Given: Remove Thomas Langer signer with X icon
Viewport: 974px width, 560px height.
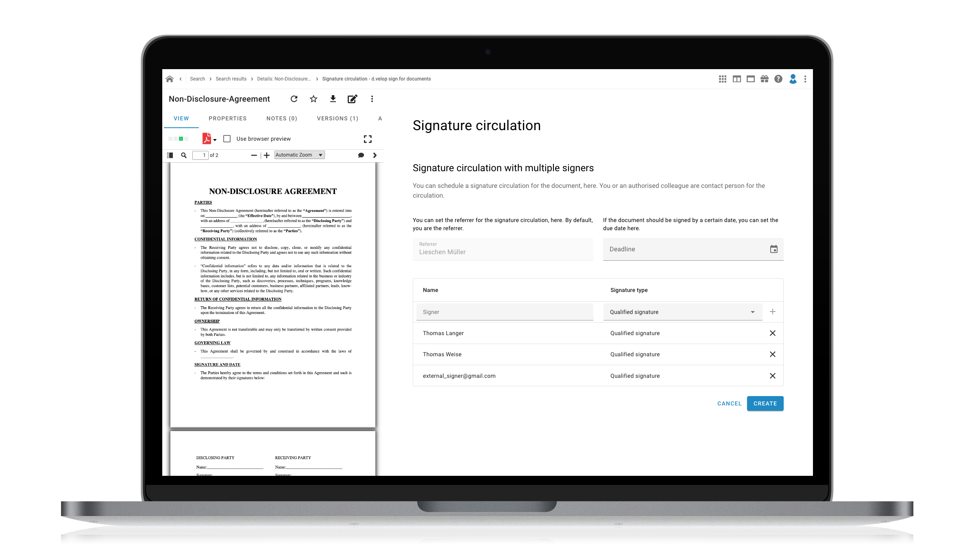Looking at the screenshot, I should coord(773,333).
